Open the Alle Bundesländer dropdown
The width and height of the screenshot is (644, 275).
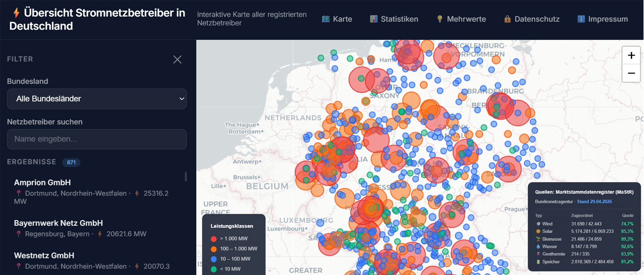97,99
